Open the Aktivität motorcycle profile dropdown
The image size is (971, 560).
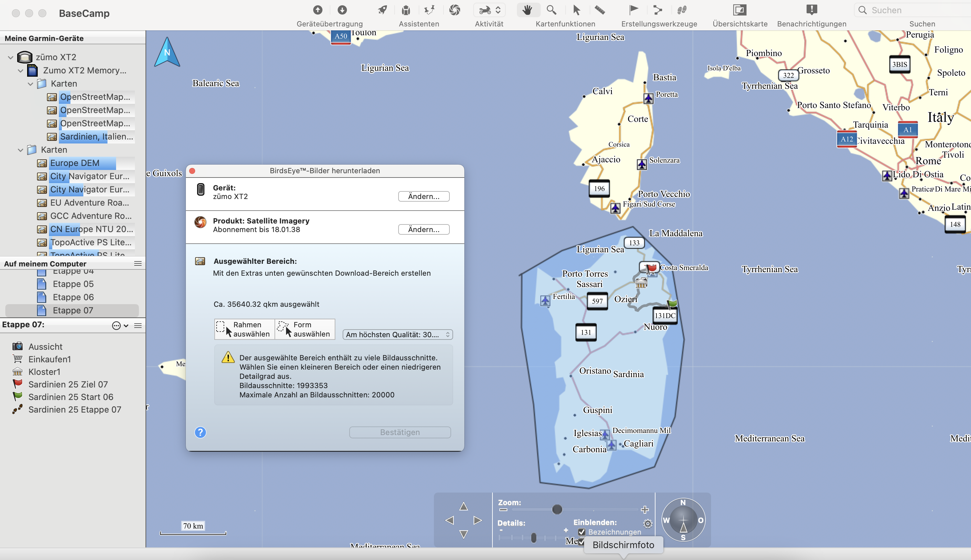click(x=489, y=10)
